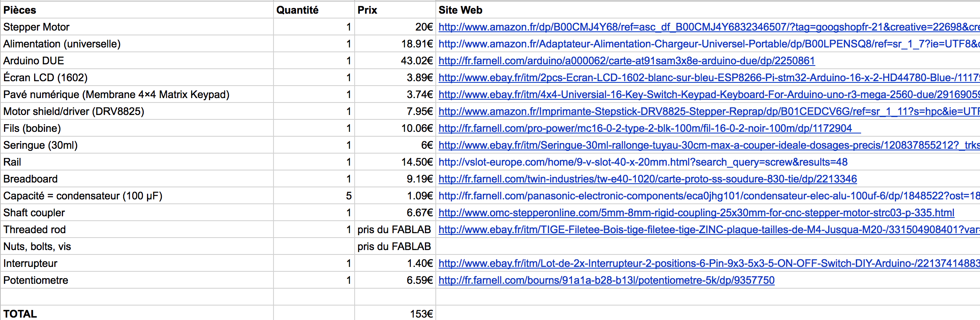Image resolution: width=980 pixels, height=320 pixels.
Task: Select the condensateur quantity cell showing 5
Action: [x=314, y=196]
